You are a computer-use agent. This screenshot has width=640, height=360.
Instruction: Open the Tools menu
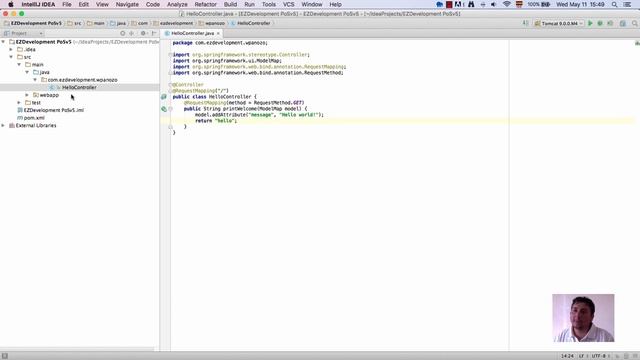(x=269, y=4)
